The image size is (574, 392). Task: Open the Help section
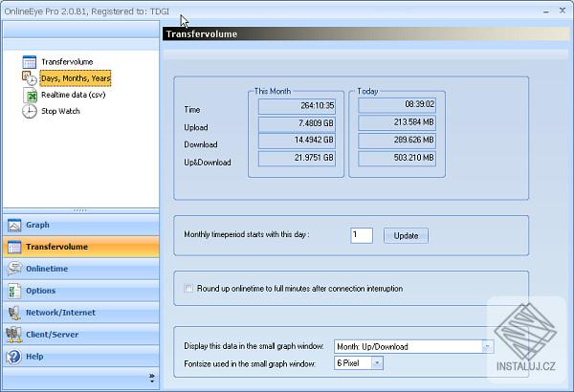(81, 357)
